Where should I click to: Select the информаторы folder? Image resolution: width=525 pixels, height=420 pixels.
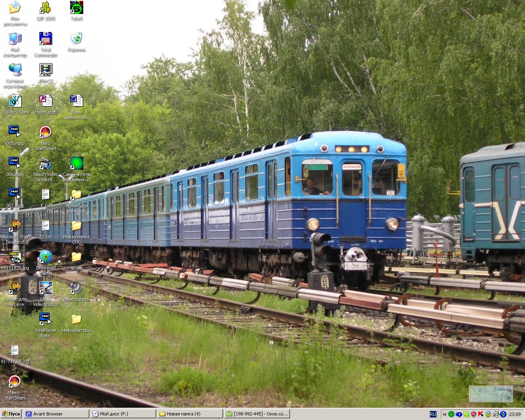click(76, 320)
